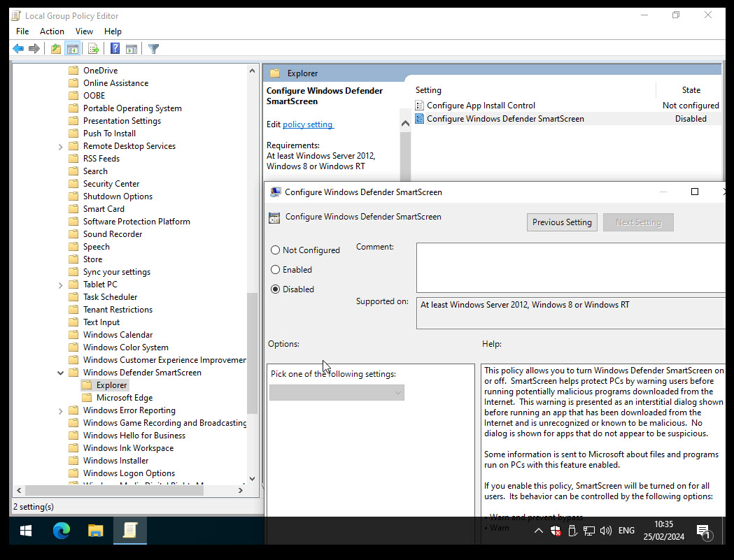734x560 pixels.
Task: Select the Not Configured radio button
Action: point(275,250)
